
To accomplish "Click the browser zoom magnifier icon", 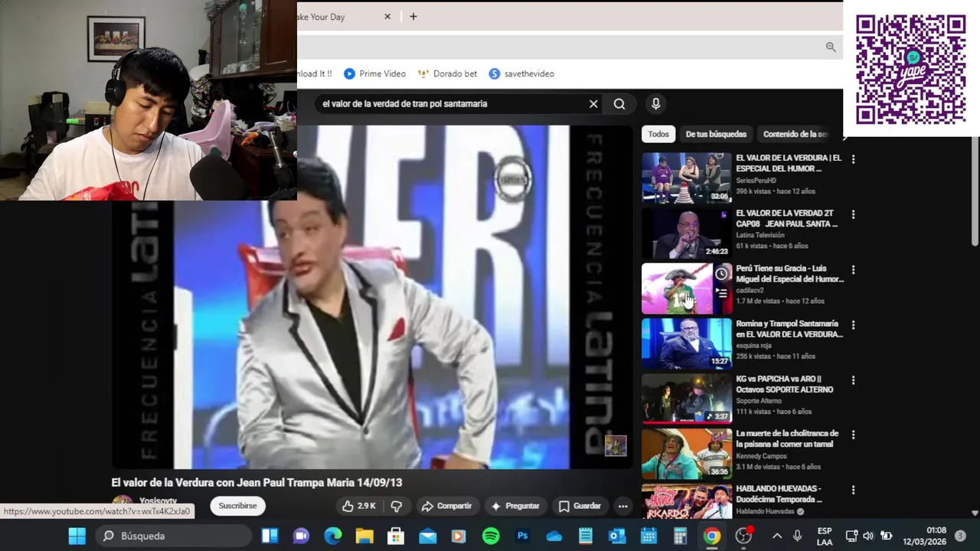I will coord(831,47).
